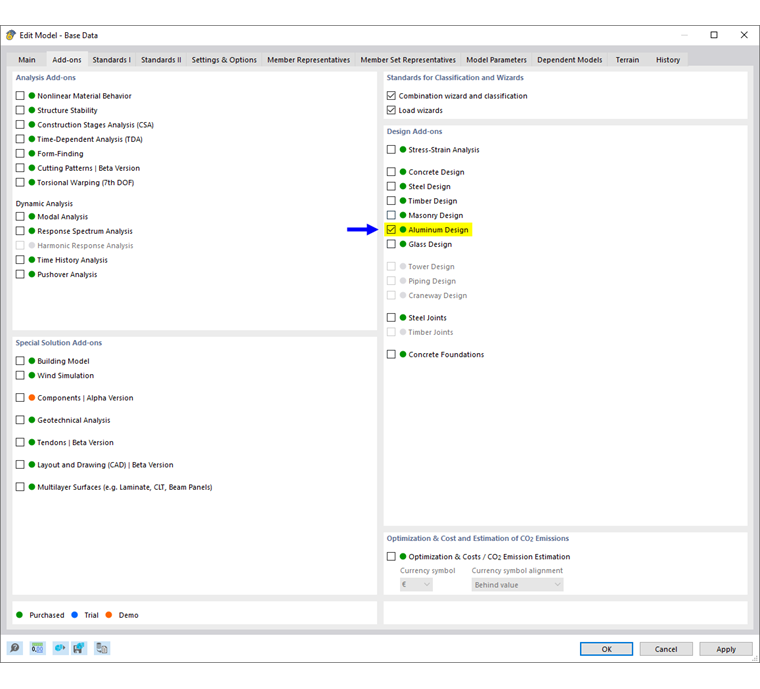Switch to the Main tab
This screenshot has height=689, width=760.
[x=27, y=60]
